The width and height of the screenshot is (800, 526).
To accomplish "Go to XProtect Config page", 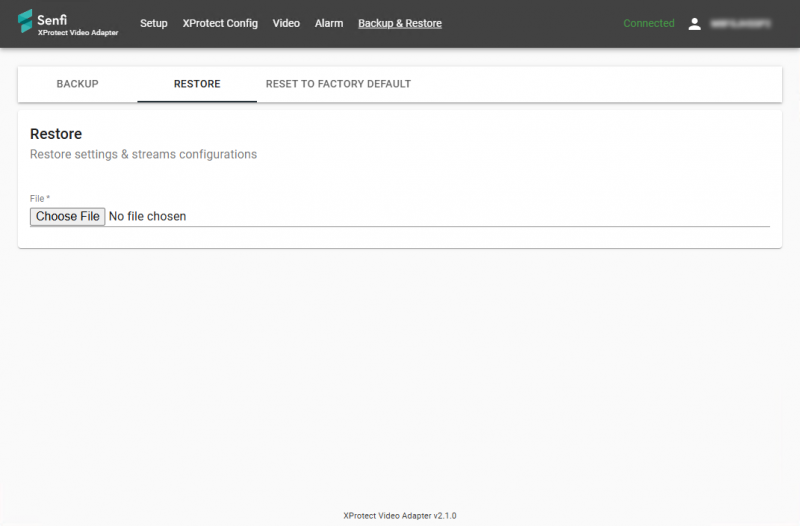I will click(x=220, y=23).
